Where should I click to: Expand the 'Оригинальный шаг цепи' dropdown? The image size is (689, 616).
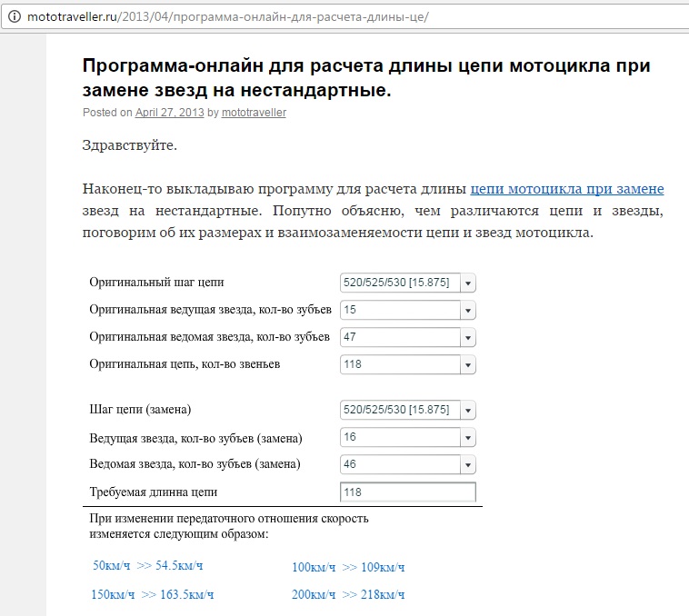[x=407, y=283]
